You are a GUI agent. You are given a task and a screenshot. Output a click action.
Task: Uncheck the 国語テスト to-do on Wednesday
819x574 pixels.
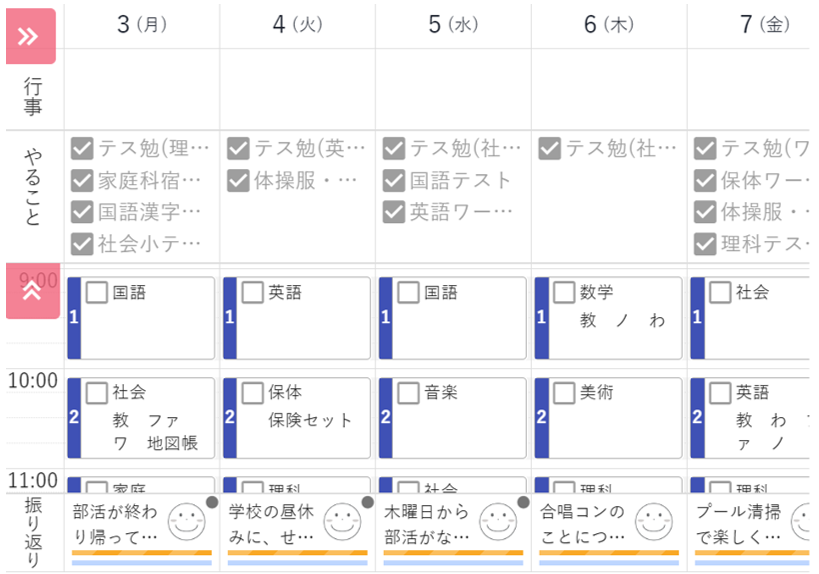[394, 181]
